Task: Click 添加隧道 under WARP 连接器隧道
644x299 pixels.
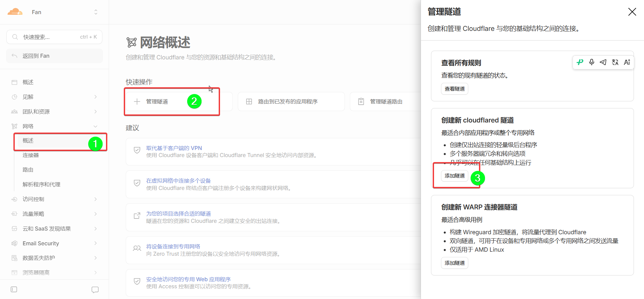Action: pos(454,263)
